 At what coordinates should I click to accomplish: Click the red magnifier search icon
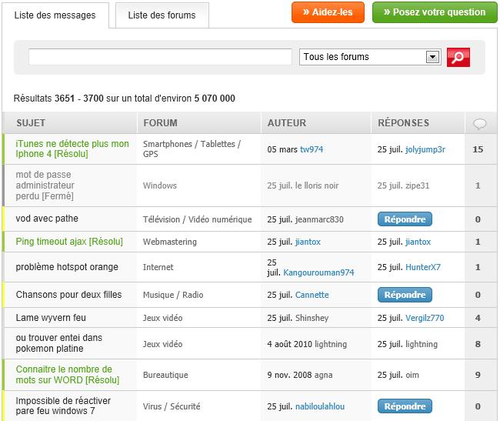click(x=458, y=57)
